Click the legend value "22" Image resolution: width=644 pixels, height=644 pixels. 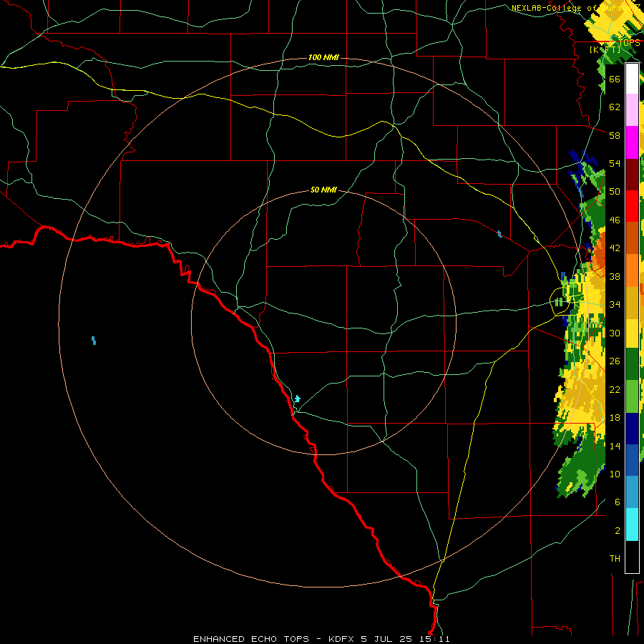(x=615, y=389)
